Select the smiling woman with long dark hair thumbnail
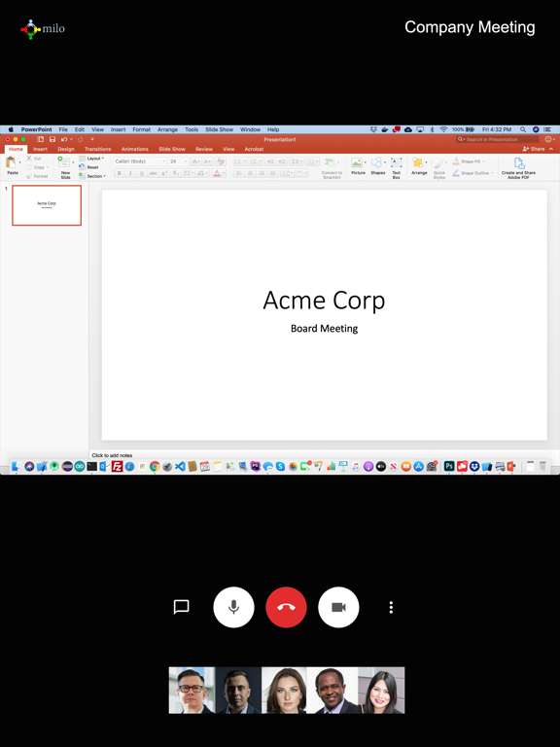This screenshot has height=747, width=560. click(381, 690)
